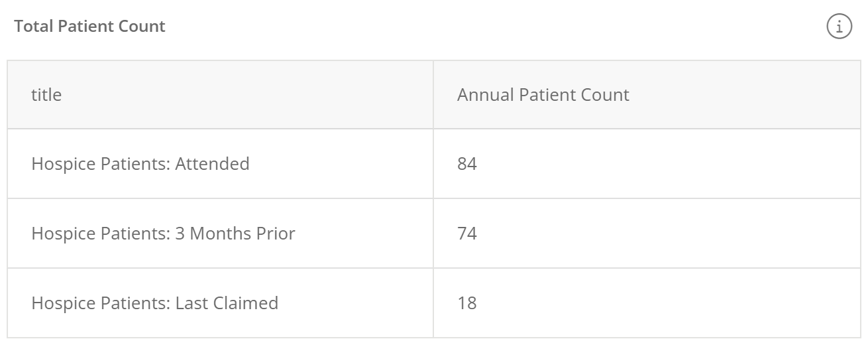Click the words Last Claimed

tap(227, 303)
